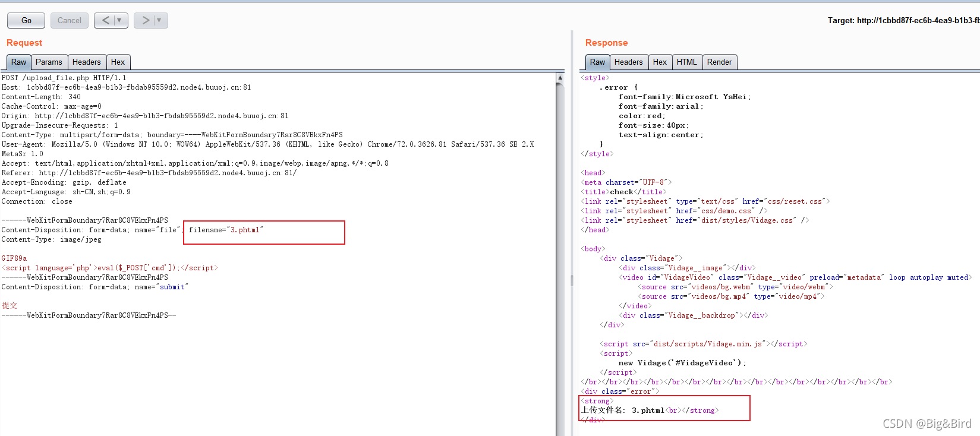Switch to the Response Render tab
This screenshot has height=436, width=980.
tap(720, 62)
